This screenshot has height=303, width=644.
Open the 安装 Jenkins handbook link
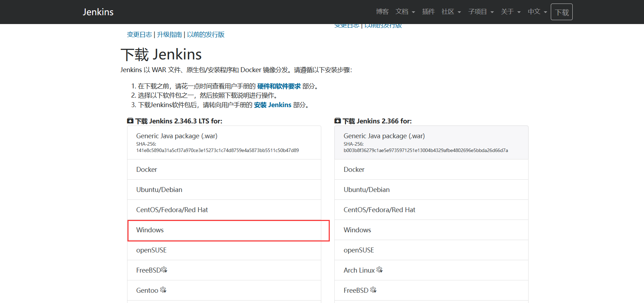(x=273, y=105)
